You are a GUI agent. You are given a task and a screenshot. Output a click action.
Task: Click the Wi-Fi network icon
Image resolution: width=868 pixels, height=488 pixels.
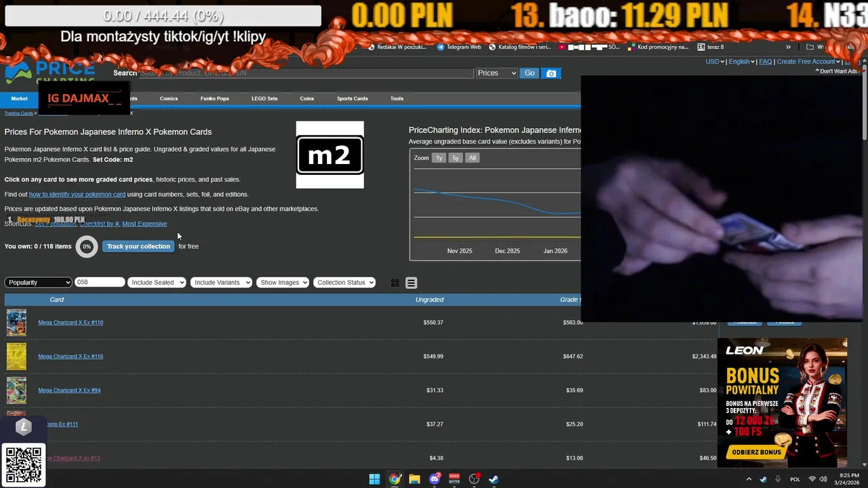point(812,479)
